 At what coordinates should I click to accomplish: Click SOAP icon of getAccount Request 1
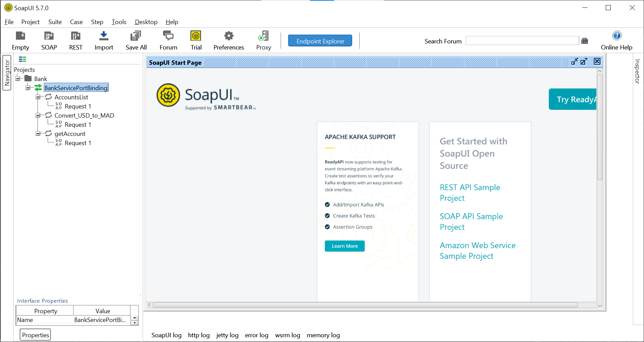coord(59,143)
